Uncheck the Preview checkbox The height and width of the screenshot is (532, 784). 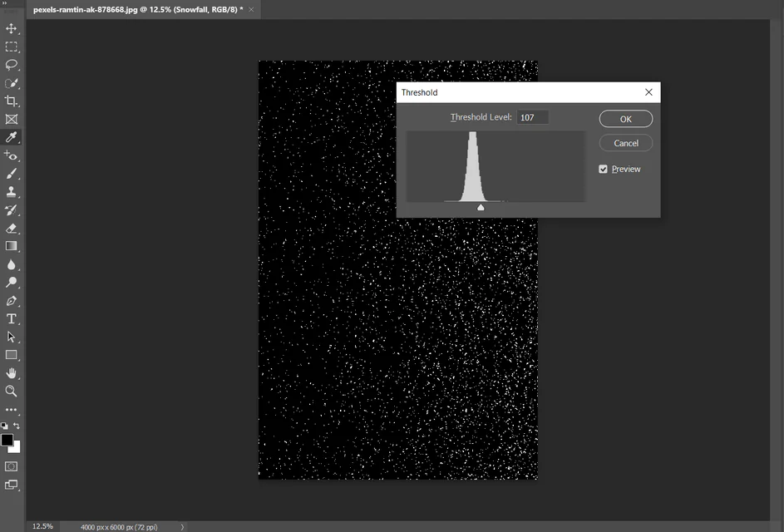coord(604,169)
